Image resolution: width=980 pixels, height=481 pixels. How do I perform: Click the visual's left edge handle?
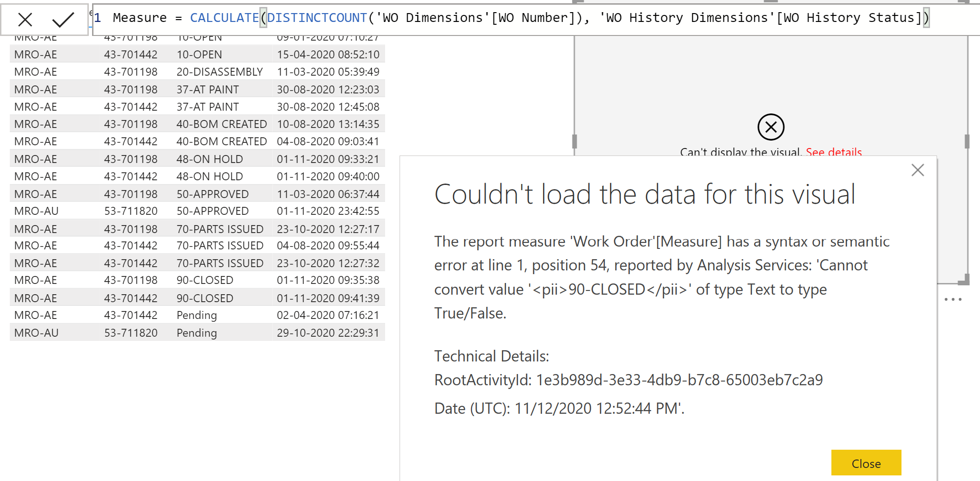coord(574,141)
